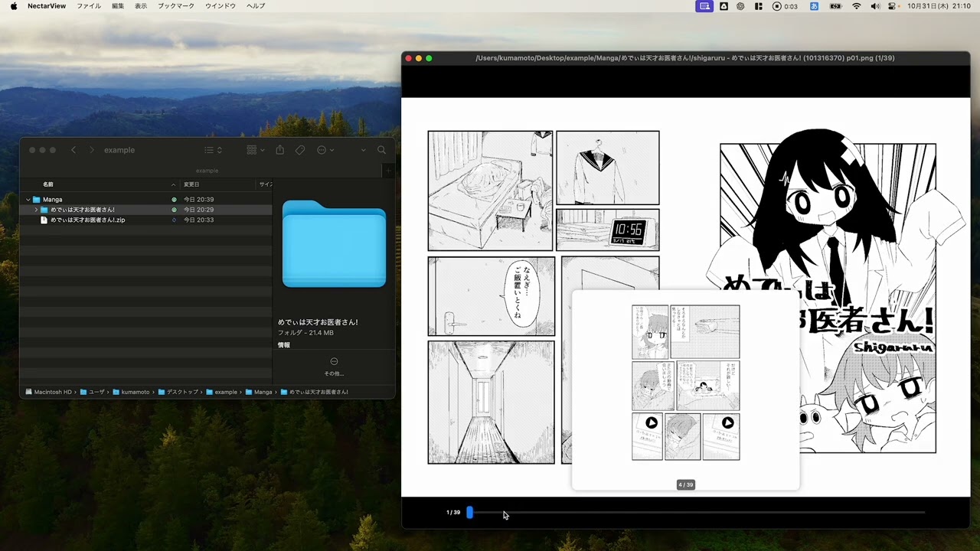Expand Finder toolbar overflow chevron

click(x=363, y=150)
